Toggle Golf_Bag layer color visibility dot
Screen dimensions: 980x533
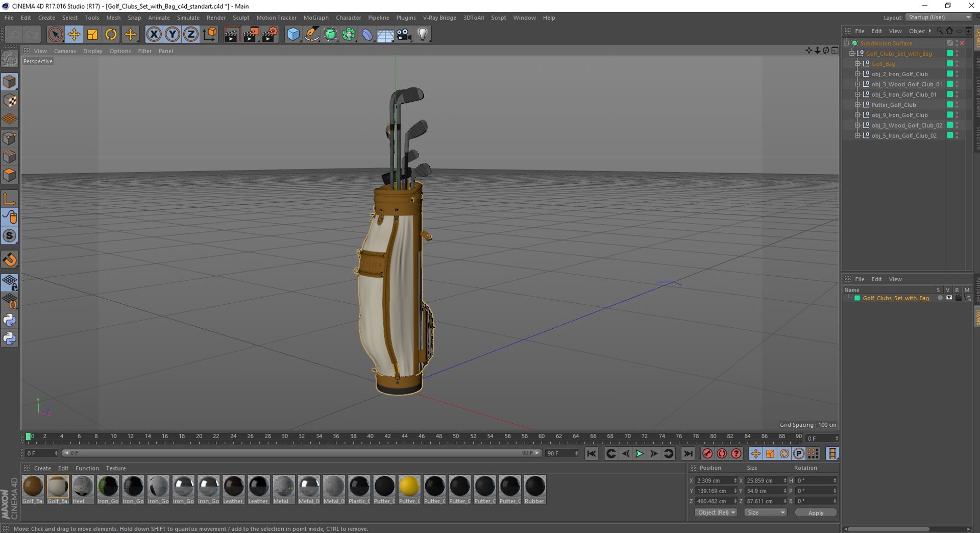pyautogui.click(x=950, y=64)
